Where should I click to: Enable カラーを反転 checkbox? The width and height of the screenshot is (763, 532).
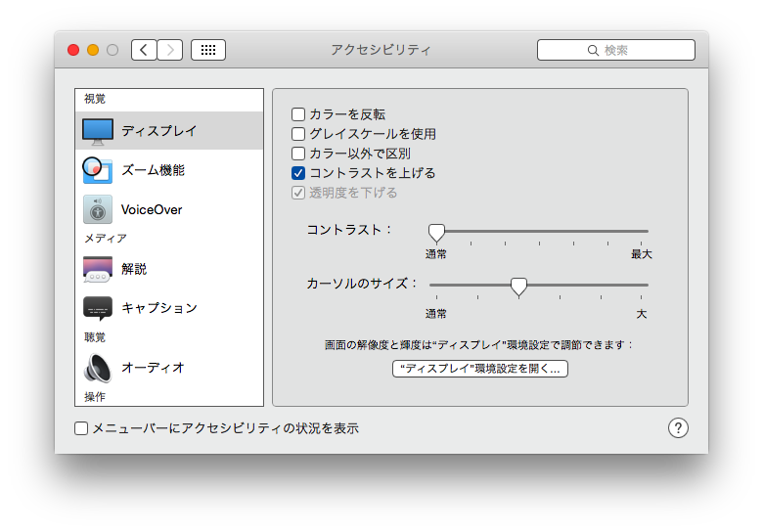(x=298, y=114)
